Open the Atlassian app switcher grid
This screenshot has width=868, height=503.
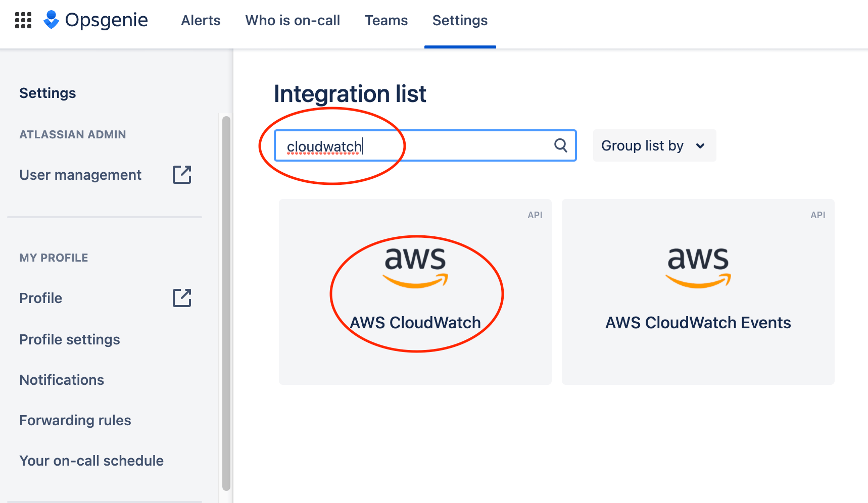[23, 20]
